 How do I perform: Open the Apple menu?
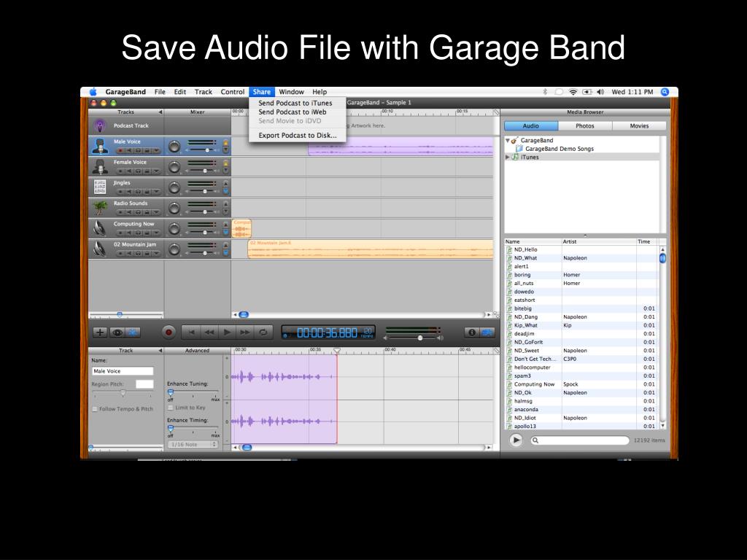click(93, 92)
